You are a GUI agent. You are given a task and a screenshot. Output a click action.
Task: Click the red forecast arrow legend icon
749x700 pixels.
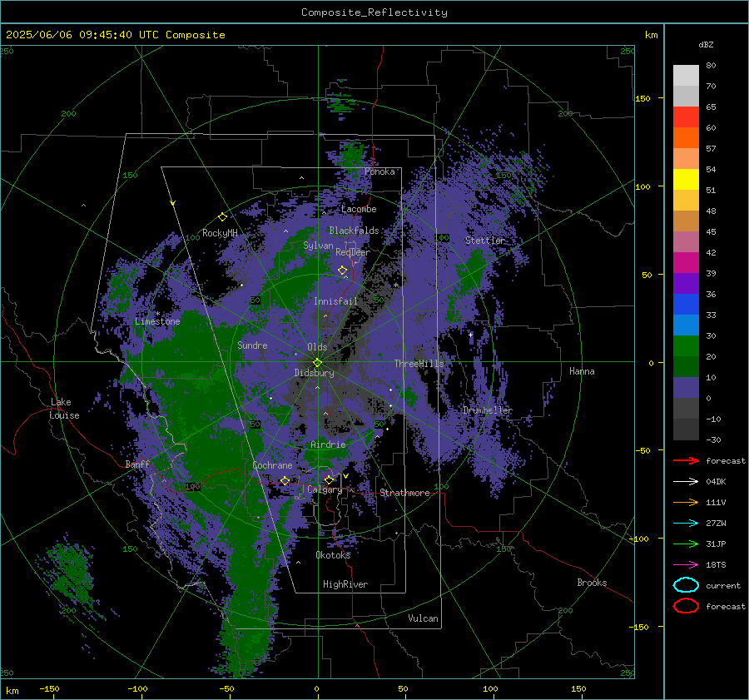pyautogui.click(x=686, y=460)
